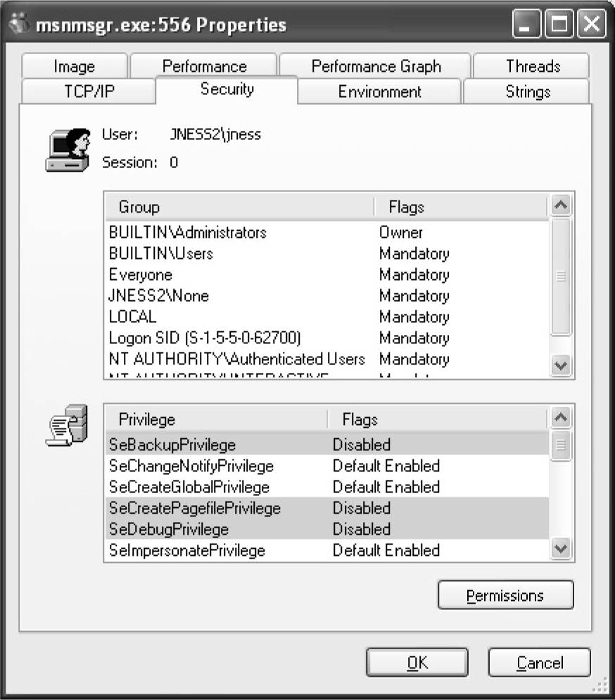
Task: Click the privileges document icon
Action: pos(67,425)
